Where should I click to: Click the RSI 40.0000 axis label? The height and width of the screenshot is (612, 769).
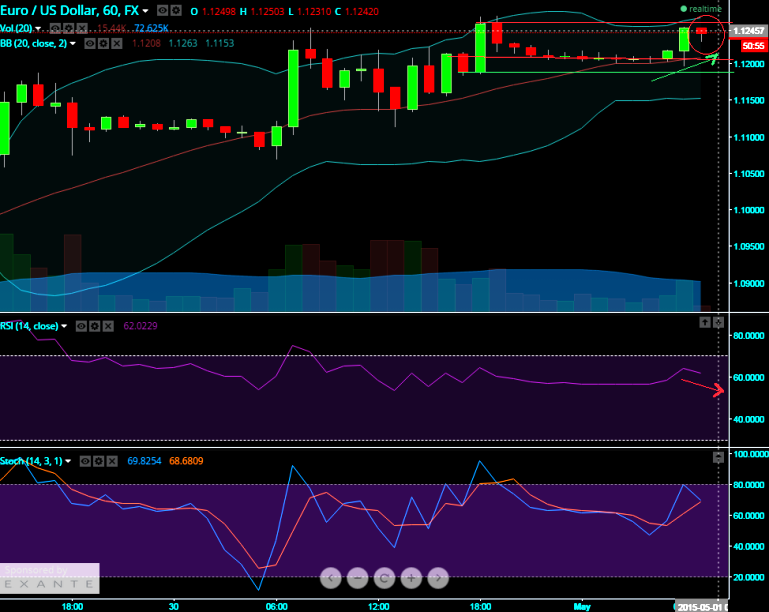(748, 419)
